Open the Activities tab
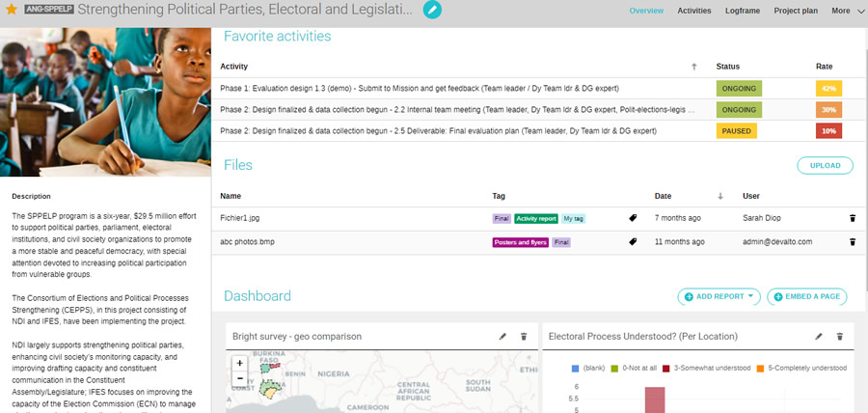The width and height of the screenshot is (868, 413). click(x=694, y=11)
